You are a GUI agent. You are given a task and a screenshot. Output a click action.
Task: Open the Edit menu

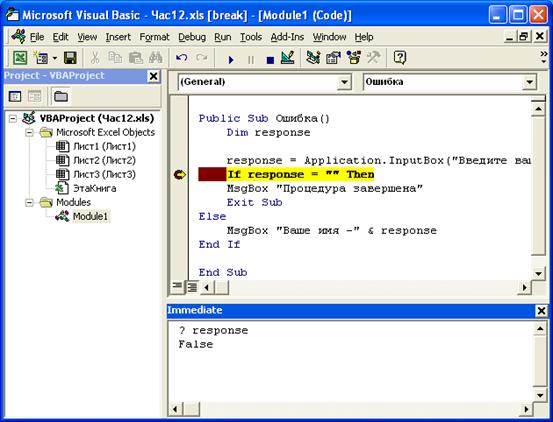tap(61, 37)
